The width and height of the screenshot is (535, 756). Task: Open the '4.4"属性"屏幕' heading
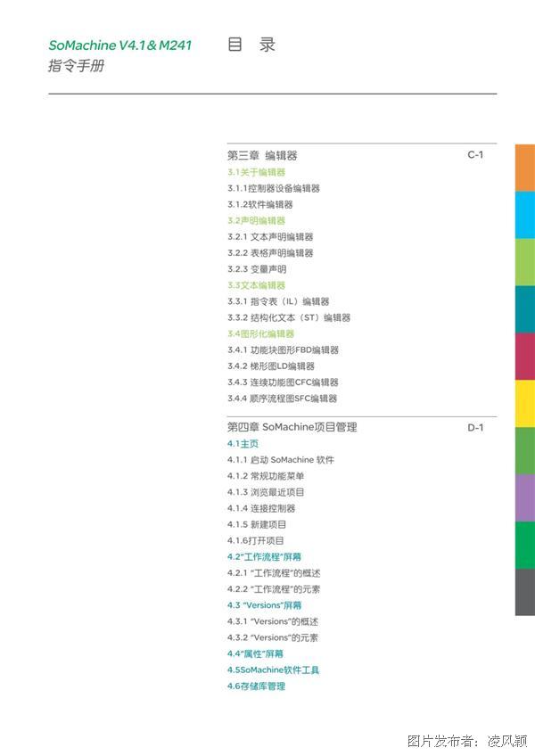pos(255,653)
